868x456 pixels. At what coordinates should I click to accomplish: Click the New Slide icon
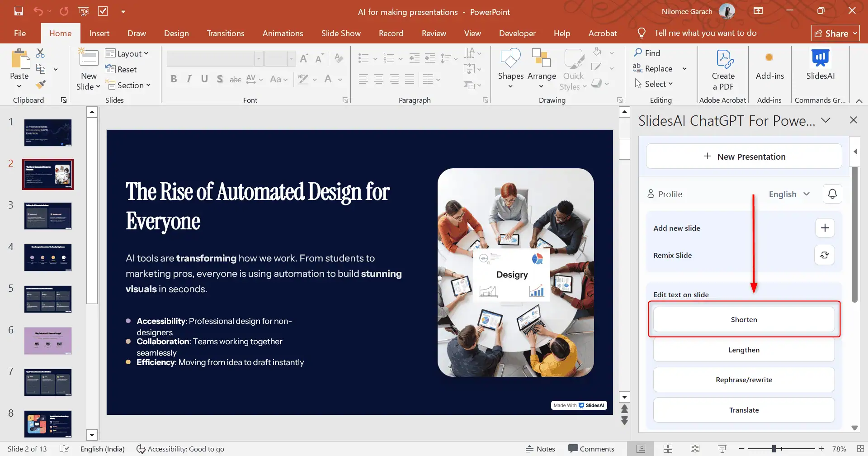(x=88, y=58)
